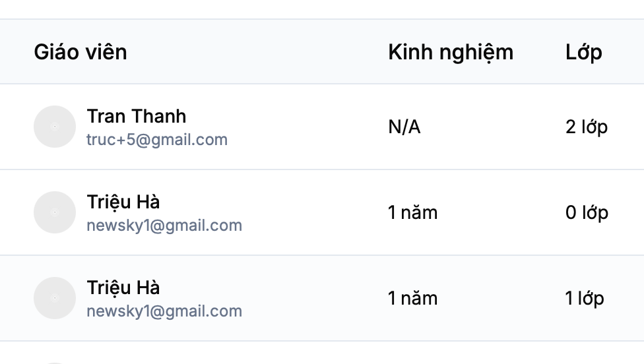Select "1 năm" in the 1 lớp row
This screenshot has height=364, width=644.
point(413,298)
